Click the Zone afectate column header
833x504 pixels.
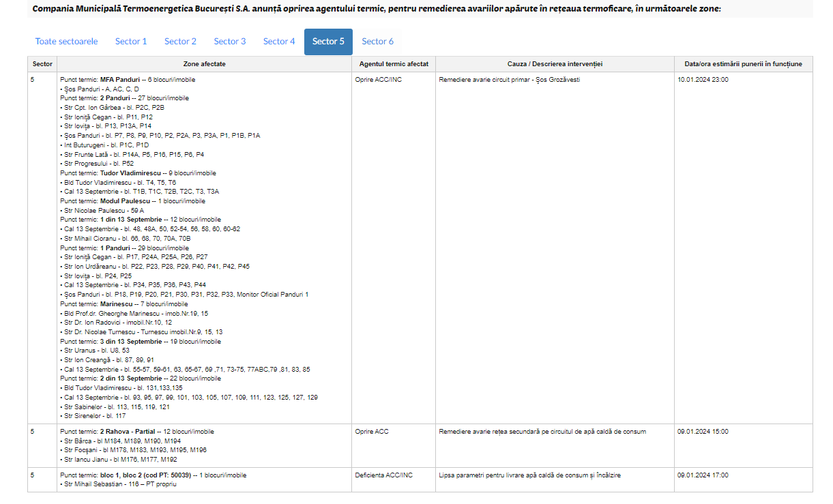pos(204,64)
